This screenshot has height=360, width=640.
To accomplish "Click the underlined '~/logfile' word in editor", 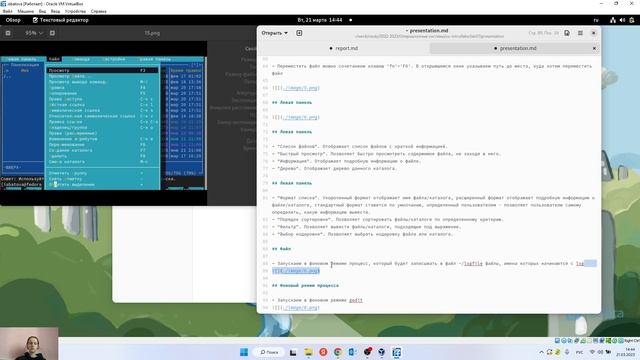I will (473, 263).
